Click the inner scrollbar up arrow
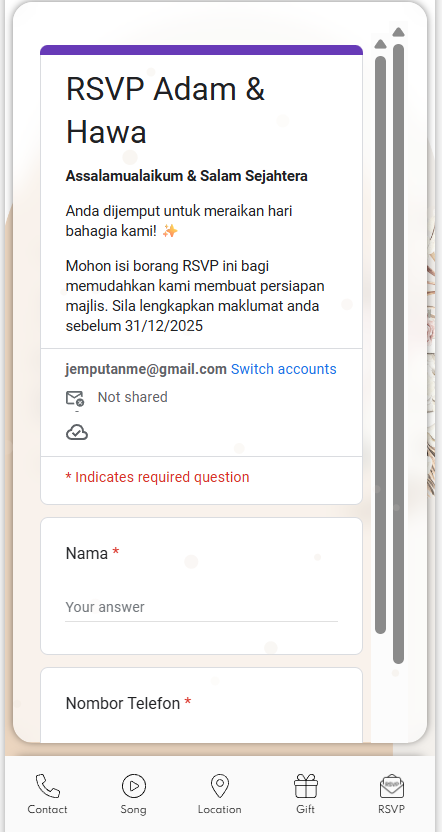 [x=380, y=44]
